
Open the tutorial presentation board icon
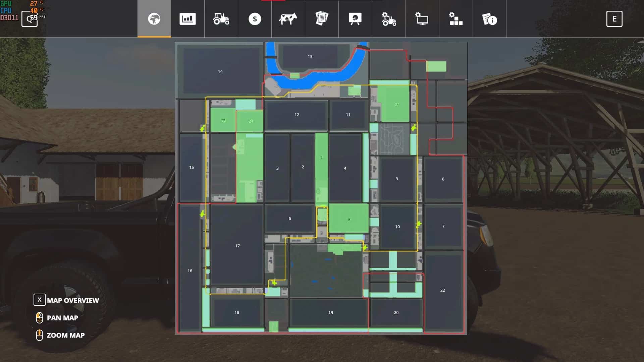point(355,19)
